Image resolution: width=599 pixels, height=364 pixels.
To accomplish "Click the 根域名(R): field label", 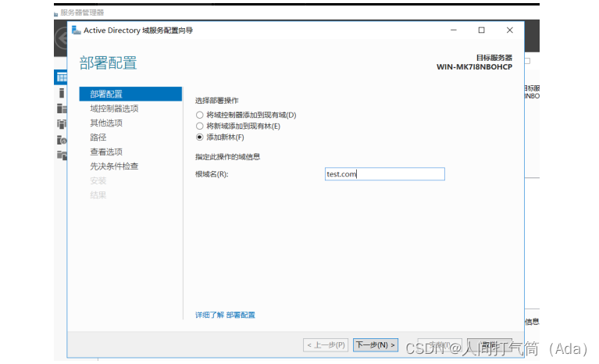I will point(212,174).
